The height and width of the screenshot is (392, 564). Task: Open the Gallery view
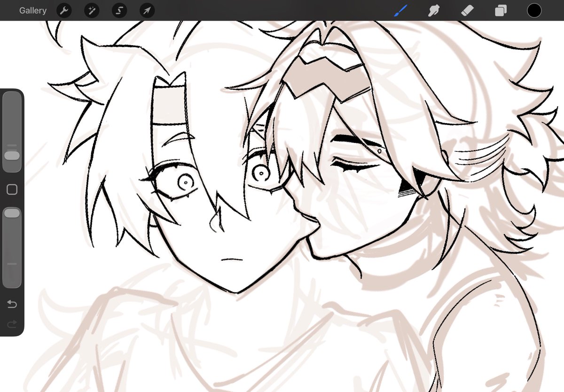(x=33, y=10)
